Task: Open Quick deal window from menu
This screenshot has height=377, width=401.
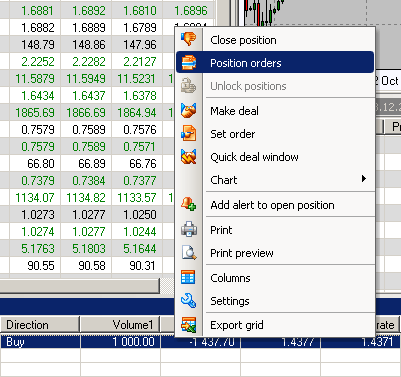Action: click(x=275, y=157)
